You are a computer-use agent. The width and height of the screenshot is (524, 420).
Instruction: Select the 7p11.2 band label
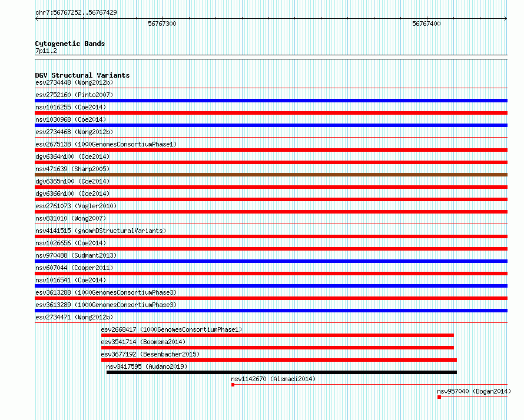tap(46, 51)
